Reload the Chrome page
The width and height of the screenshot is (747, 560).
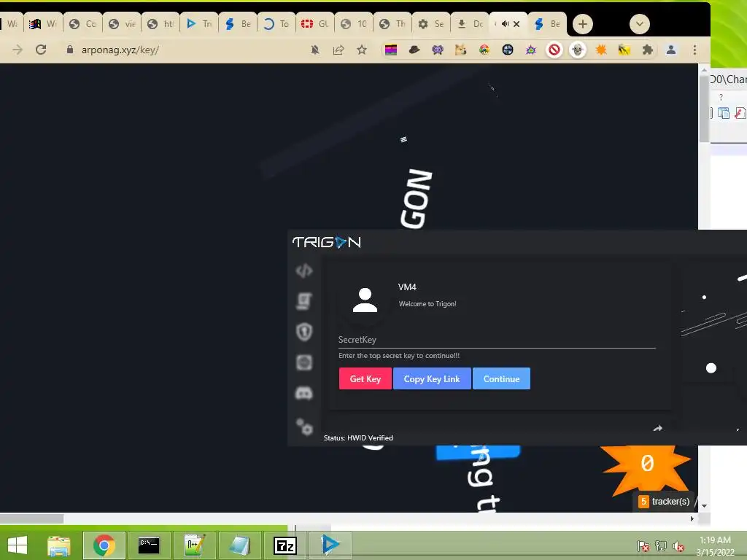click(41, 50)
